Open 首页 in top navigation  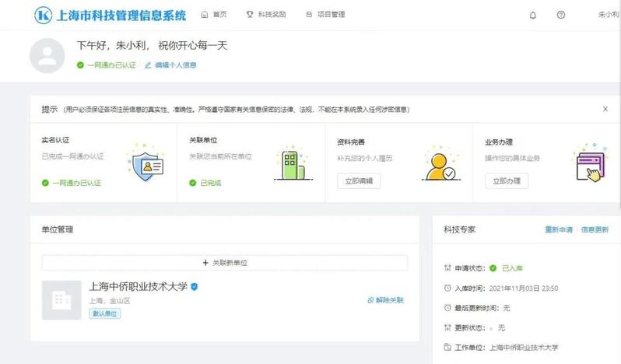pyautogui.click(x=216, y=15)
